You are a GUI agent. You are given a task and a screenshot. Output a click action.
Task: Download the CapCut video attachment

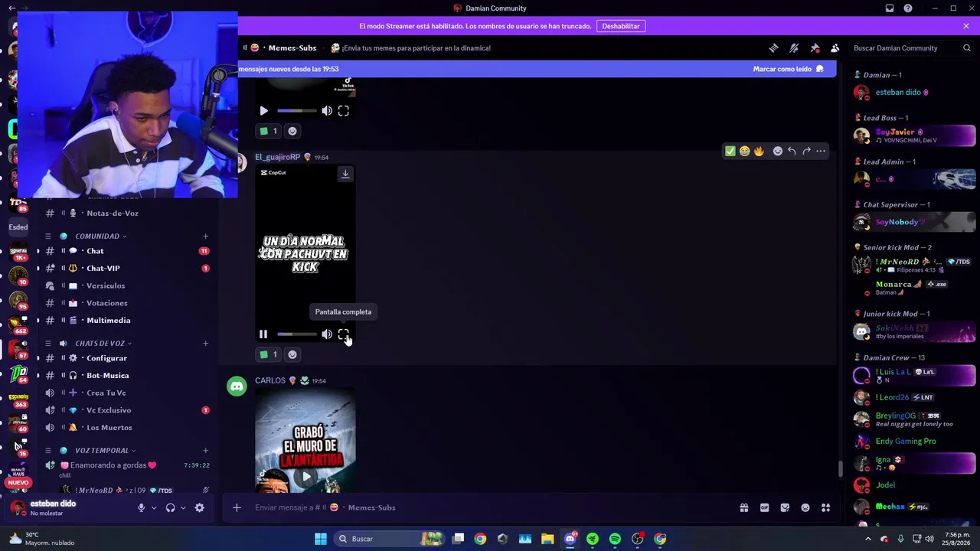coord(345,174)
